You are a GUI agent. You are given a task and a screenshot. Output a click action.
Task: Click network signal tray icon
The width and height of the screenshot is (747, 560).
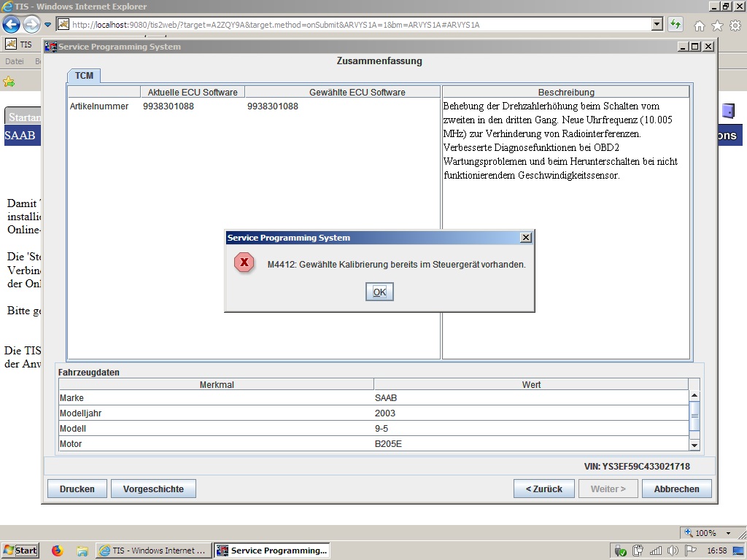656,551
